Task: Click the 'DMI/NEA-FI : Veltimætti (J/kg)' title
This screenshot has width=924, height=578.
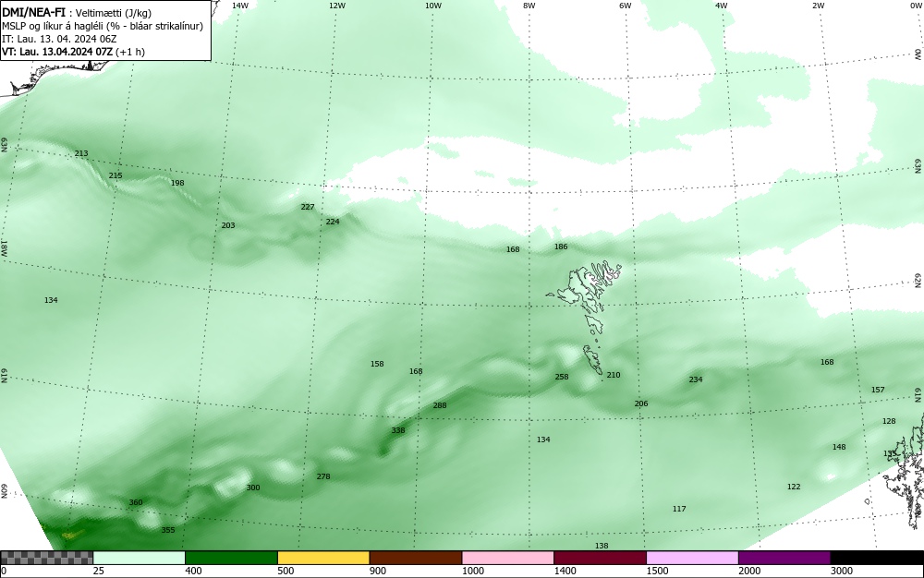Action: click(x=77, y=13)
